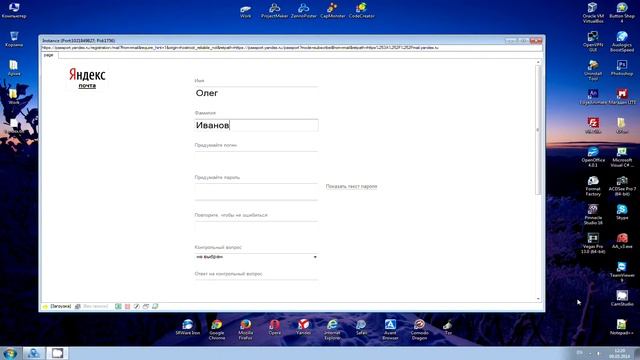Open the Comodo Dragon desktop icon
This screenshot has width=640, height=360.
pyautogui.click(x=419, y=329)
